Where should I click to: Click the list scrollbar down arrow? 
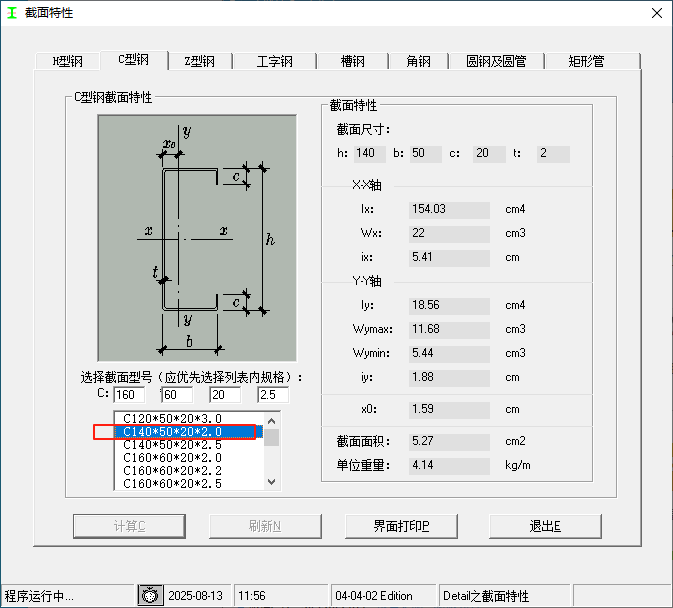point(271,482)
